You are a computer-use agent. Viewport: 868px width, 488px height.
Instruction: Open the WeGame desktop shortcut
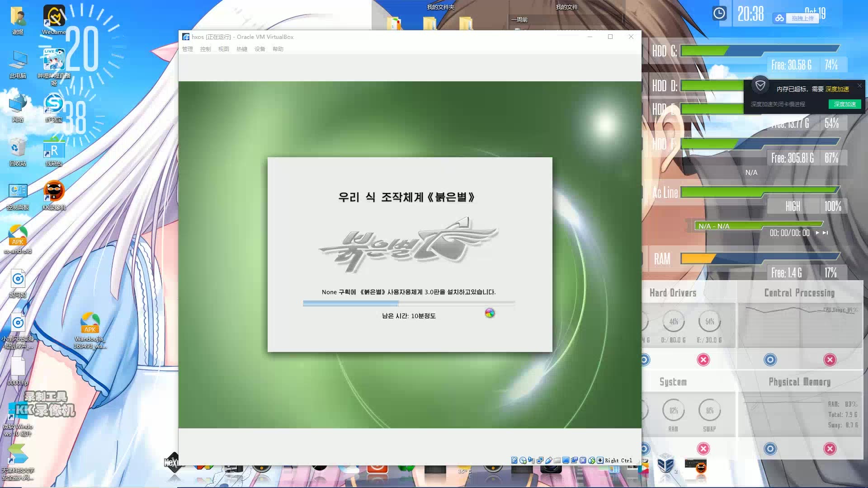pos(54,20)
